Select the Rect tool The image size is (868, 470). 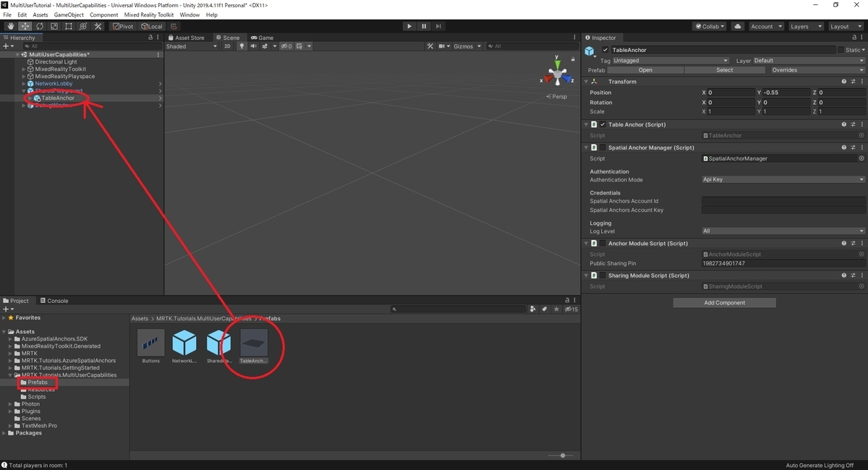click(x=68, y=27)
